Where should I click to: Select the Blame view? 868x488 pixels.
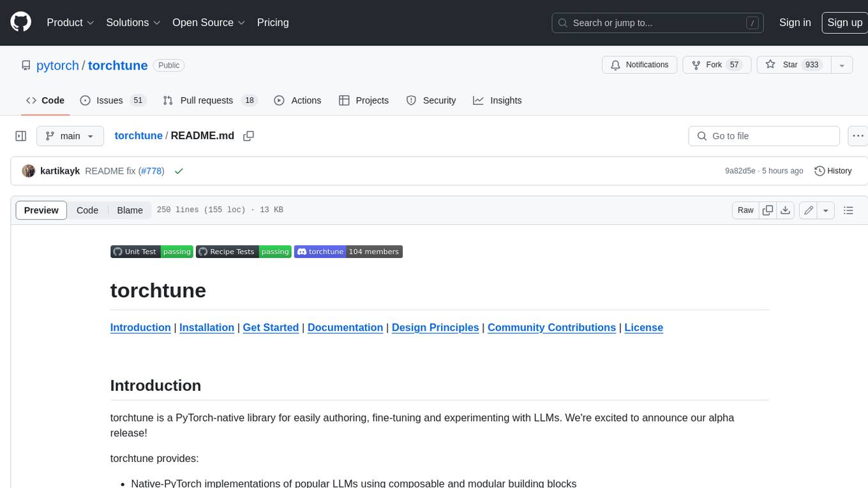pos(130,210)
